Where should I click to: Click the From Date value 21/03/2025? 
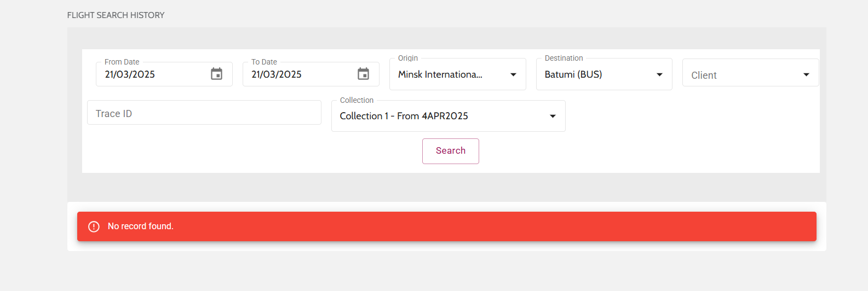pos(130,74)
